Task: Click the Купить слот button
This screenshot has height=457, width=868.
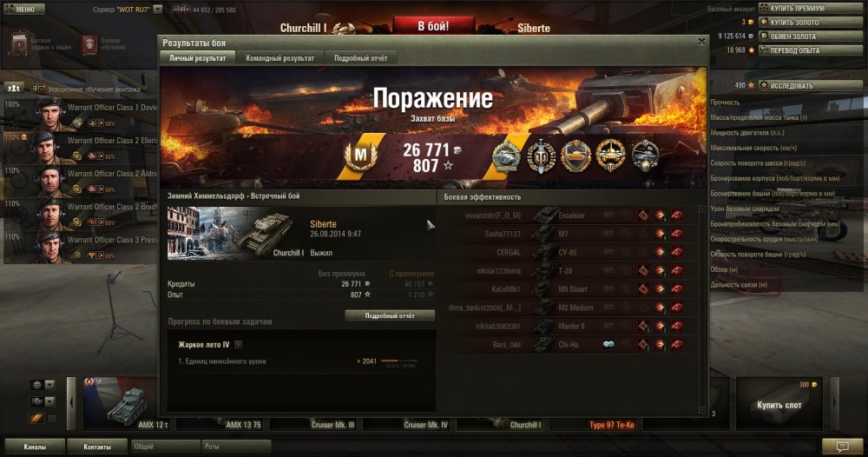Action: pyautogui.click(x=779, y=405)
